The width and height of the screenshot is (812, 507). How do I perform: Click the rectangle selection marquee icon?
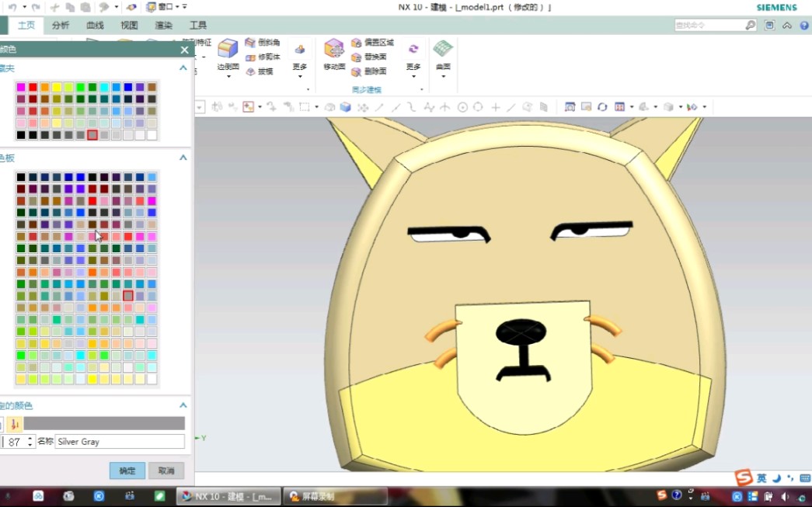(x=305, y=107)
